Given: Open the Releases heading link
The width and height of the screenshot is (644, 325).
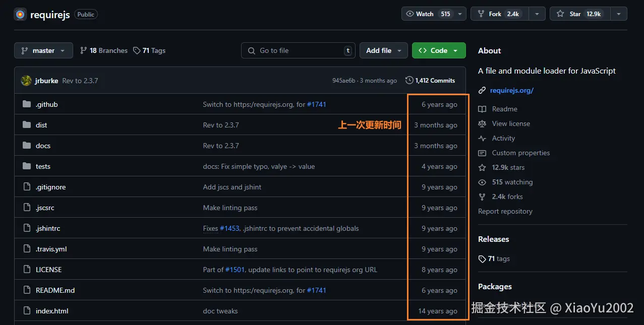Looking at the screenshot, I should point(494,239).
